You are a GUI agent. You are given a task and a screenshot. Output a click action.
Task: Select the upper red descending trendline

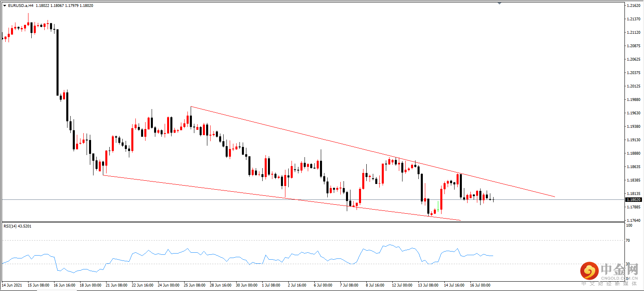pos(372,152)
